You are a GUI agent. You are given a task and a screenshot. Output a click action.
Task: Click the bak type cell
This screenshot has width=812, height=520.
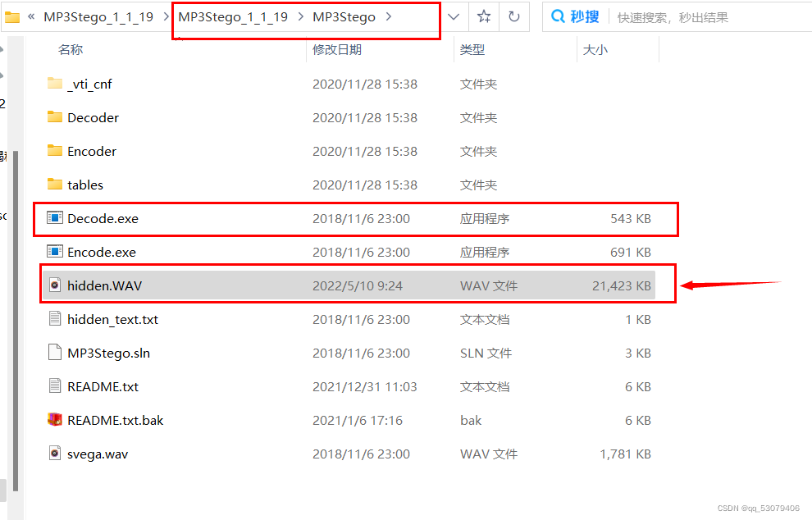(x=471, y=420)
